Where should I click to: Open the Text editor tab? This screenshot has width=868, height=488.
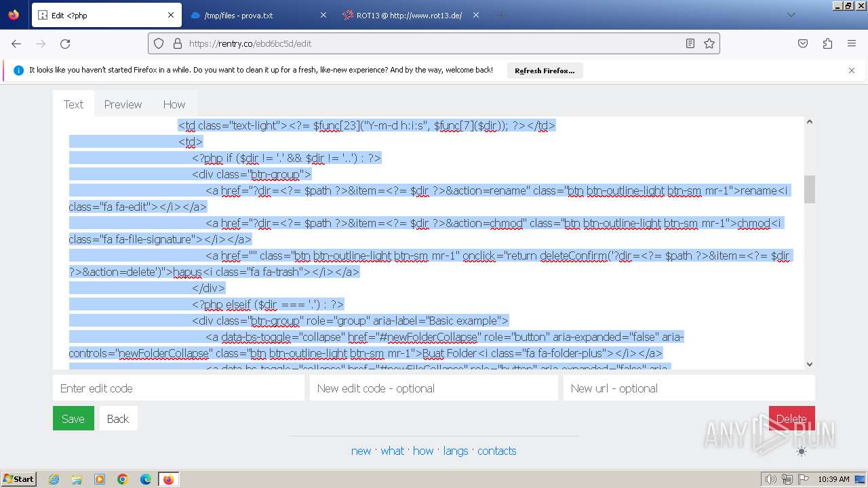click(73, 104)
